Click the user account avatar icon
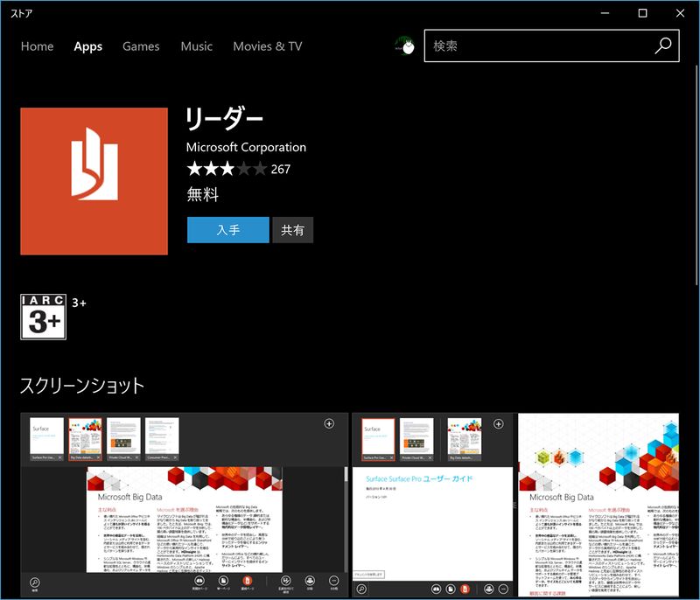This screenshot has width=700, height=600. (x=404, y=45)
